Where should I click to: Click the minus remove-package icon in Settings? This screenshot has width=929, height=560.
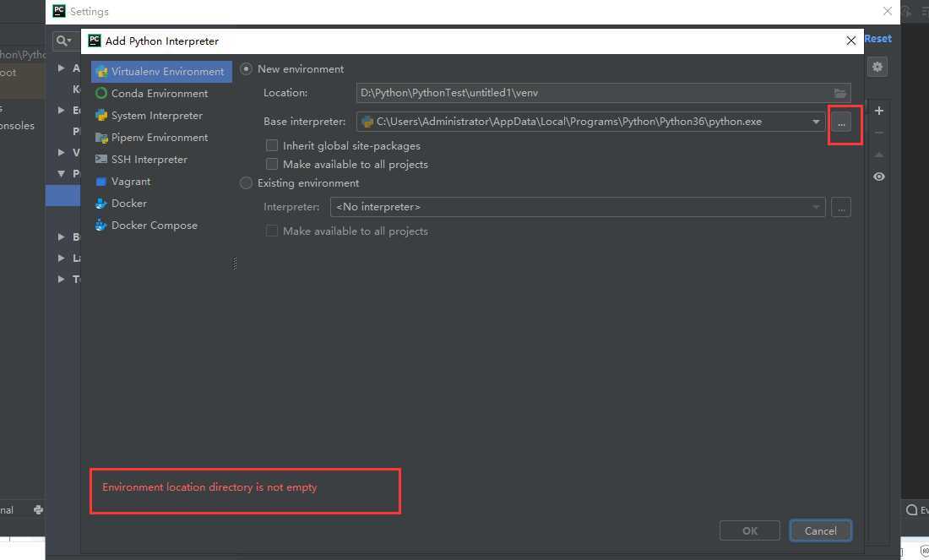(879, 133)
